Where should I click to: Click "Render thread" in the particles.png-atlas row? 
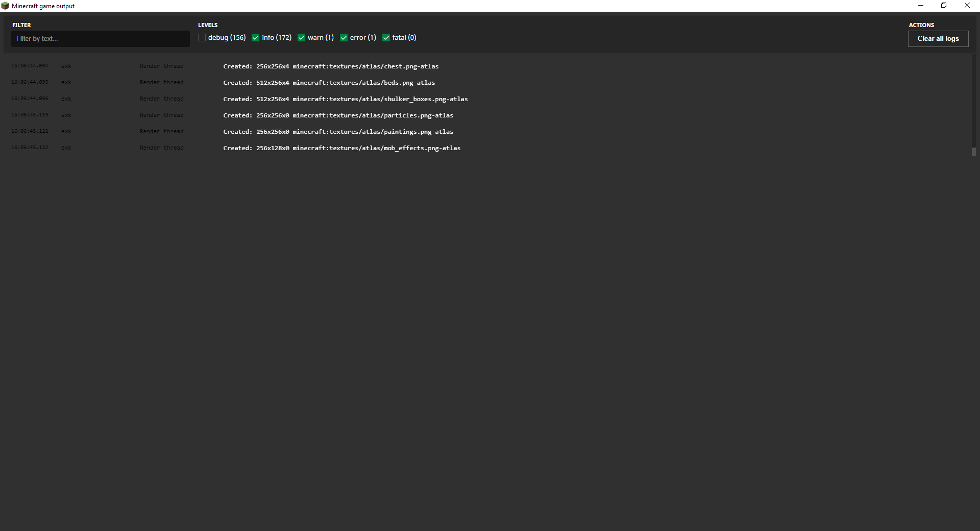[162, 115]
